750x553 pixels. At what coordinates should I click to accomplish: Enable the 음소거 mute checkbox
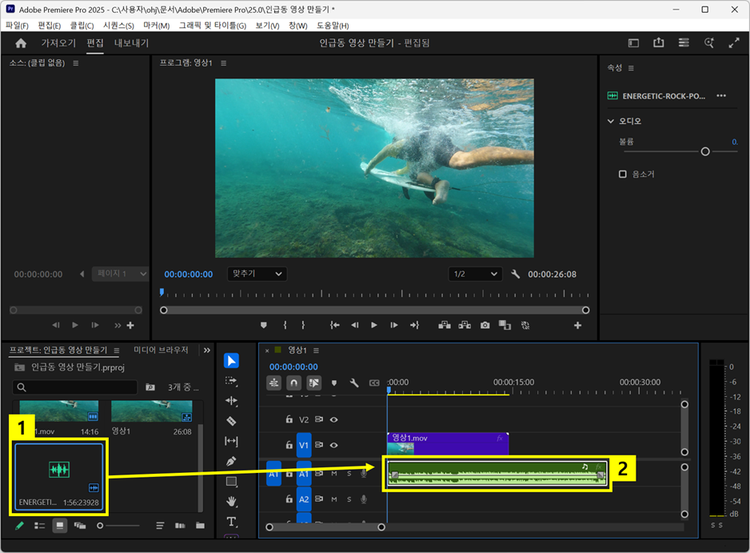[x=623, y=174]
